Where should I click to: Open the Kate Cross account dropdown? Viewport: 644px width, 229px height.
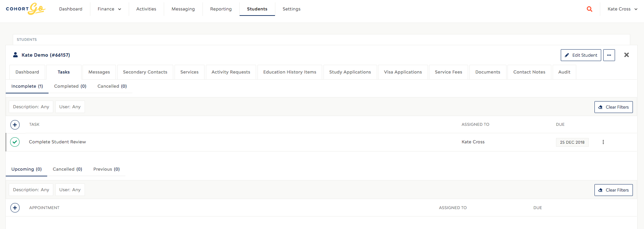pos(622,9)
